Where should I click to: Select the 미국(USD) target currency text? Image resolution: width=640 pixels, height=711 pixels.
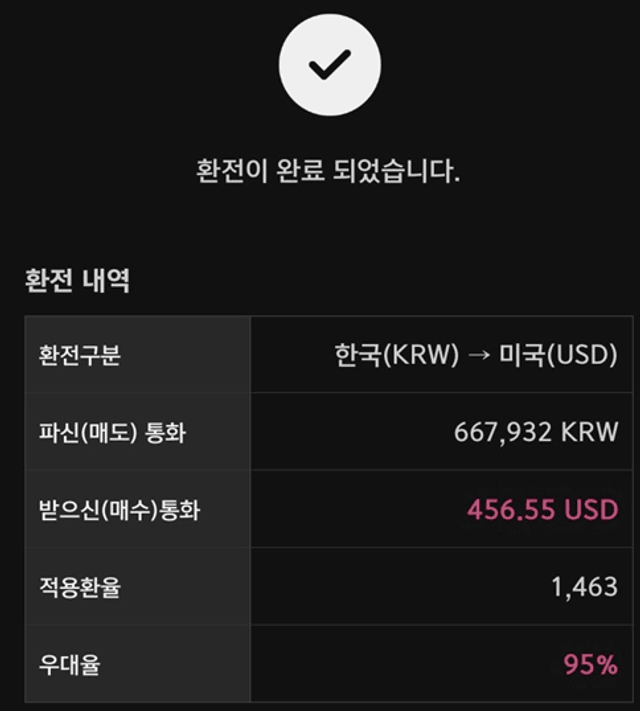coord(558,355)
